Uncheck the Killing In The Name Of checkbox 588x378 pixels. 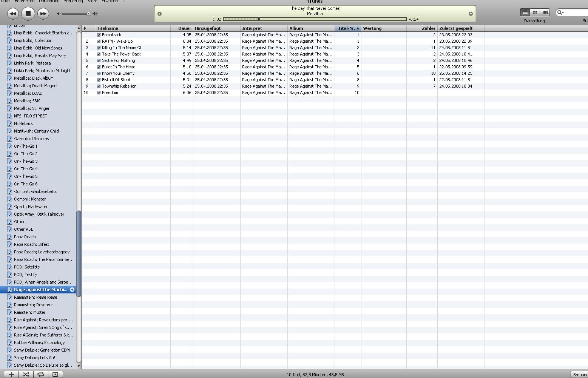(99, 48)
